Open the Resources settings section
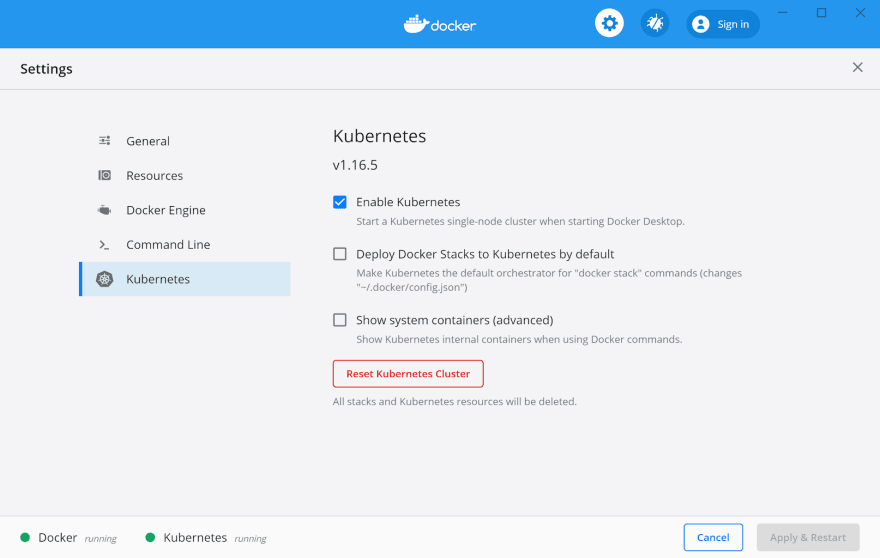This screenshot has height=558, width=880. pyautogui.click(x=185, y=176)
